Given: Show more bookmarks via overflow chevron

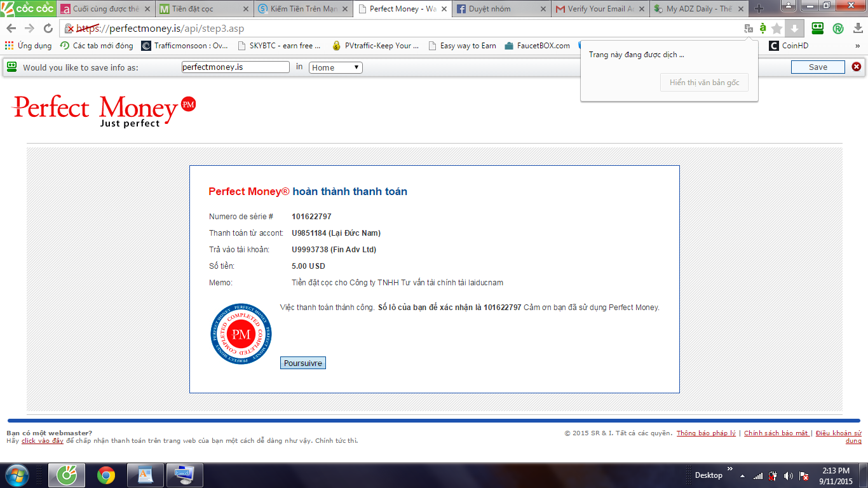Looking at the screenshot, I should point(857,46).
